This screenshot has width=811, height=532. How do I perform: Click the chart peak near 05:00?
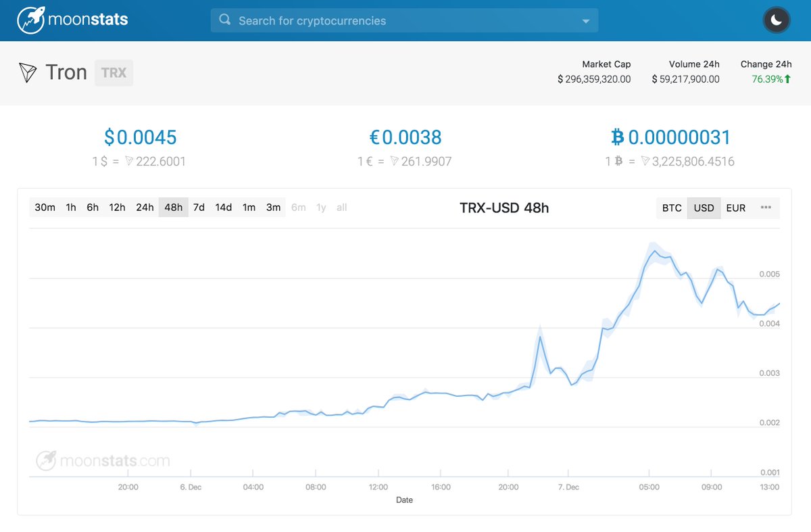[x=653, y=251]
